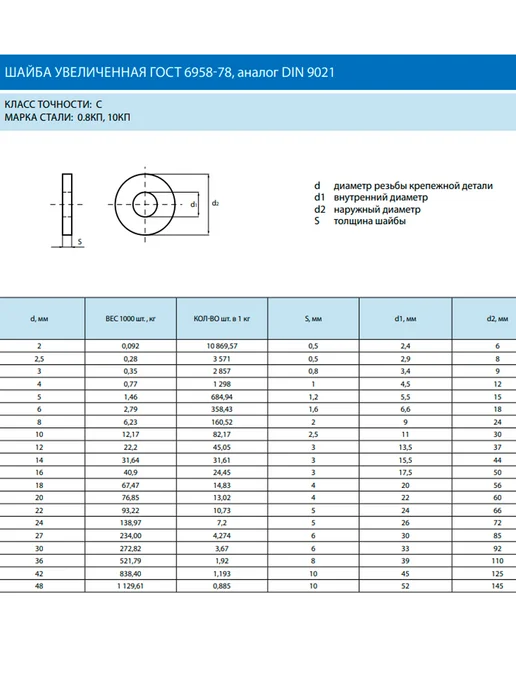
Task: Click the quantity cell '10 869,57'
Action: pyautogui.click(x=222, y=346)
